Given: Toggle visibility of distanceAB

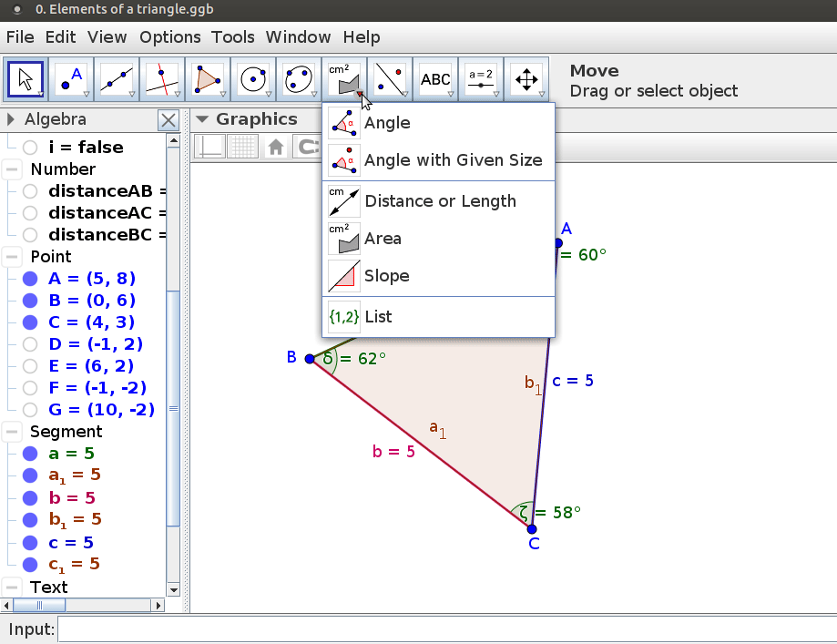Looking at the screenshot, I should tap(30, 191).
